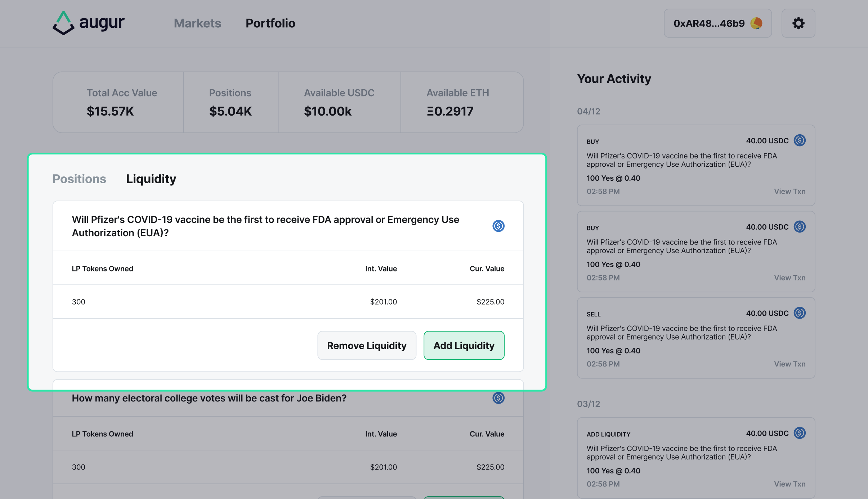Click the 03/12 activity date
Screen dimensions: 868x499
point(589,404)
